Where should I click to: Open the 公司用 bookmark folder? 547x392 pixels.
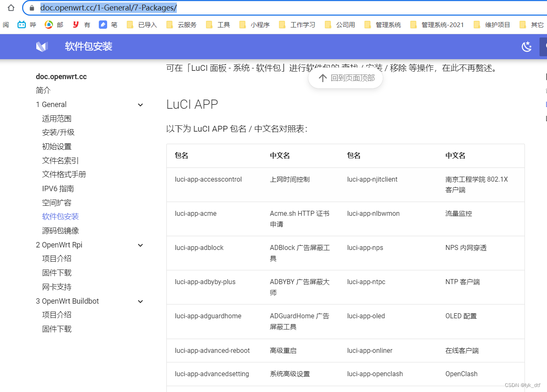[x=340, y=25]
